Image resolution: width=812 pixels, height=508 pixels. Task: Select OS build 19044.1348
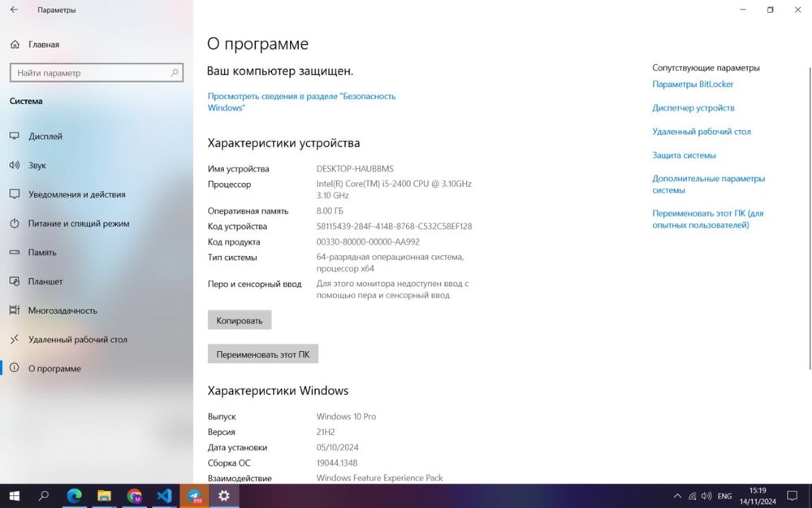click(337, 463)
